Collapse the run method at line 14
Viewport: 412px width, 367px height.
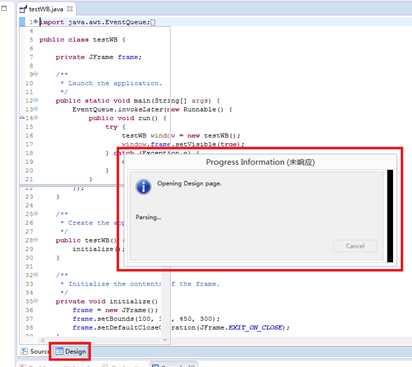(36, 118)
